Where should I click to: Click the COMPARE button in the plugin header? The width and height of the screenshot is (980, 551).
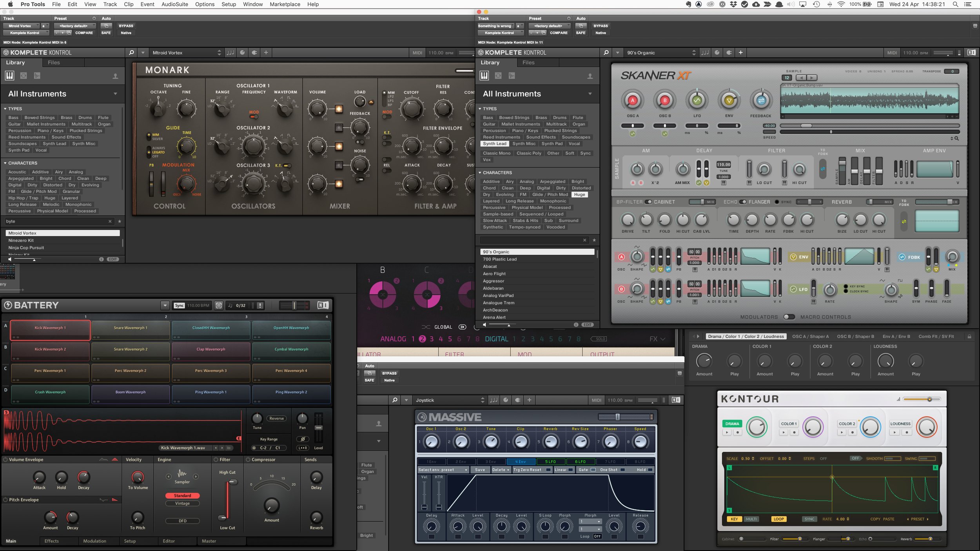pos(85,33)
